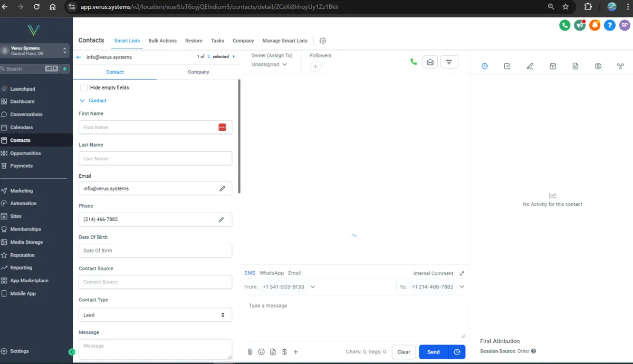This screenshot has width=633, height=364.
Task: Open the Unassigned owner dropdown
Action: [x=269, y=64]
